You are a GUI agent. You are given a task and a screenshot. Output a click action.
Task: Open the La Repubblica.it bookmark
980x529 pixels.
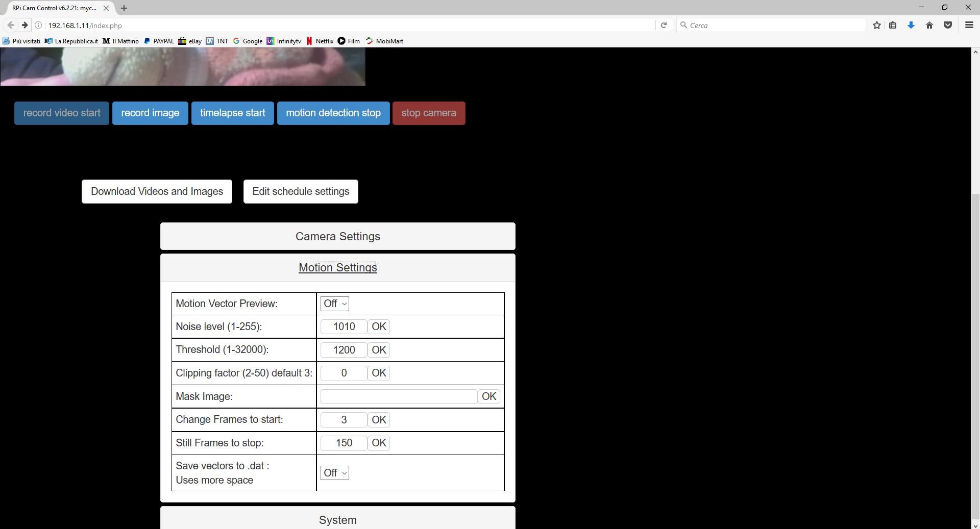(71, 41)
